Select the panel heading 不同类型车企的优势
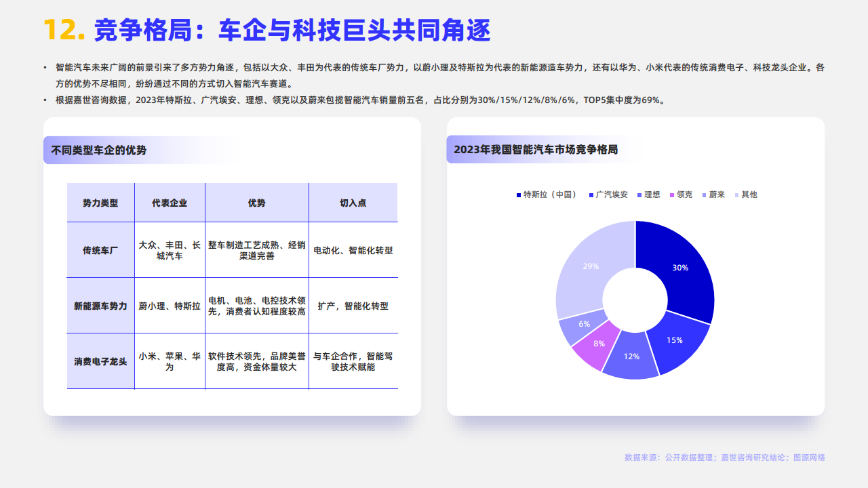This screenshot has width=868, height=488. pyautogui.click(x=99, y=150)
